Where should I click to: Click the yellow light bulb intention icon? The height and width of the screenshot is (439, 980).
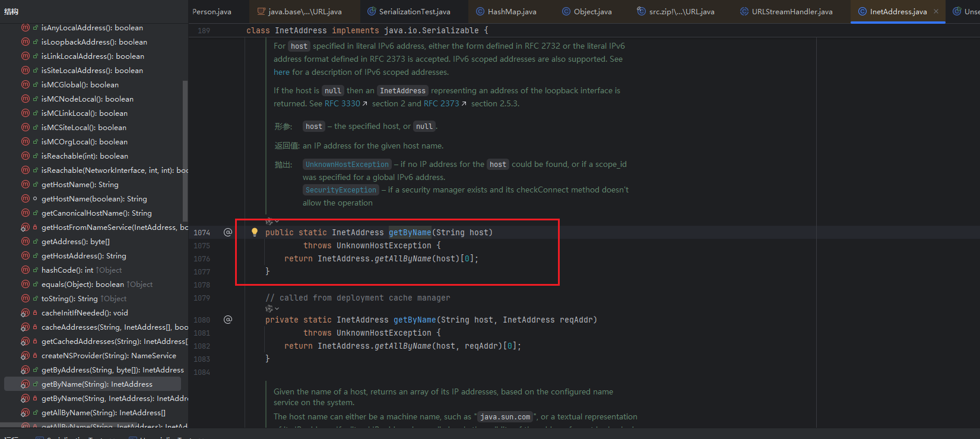pos(255,232)
